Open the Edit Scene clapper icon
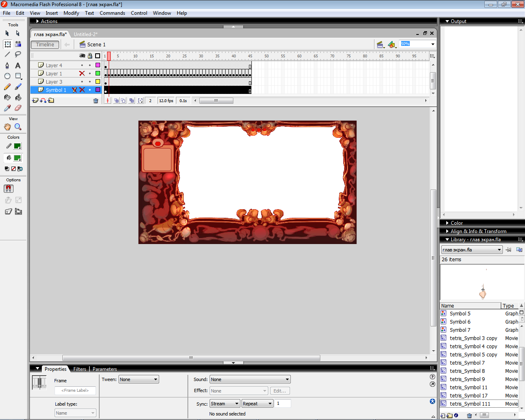 [380, 44]
